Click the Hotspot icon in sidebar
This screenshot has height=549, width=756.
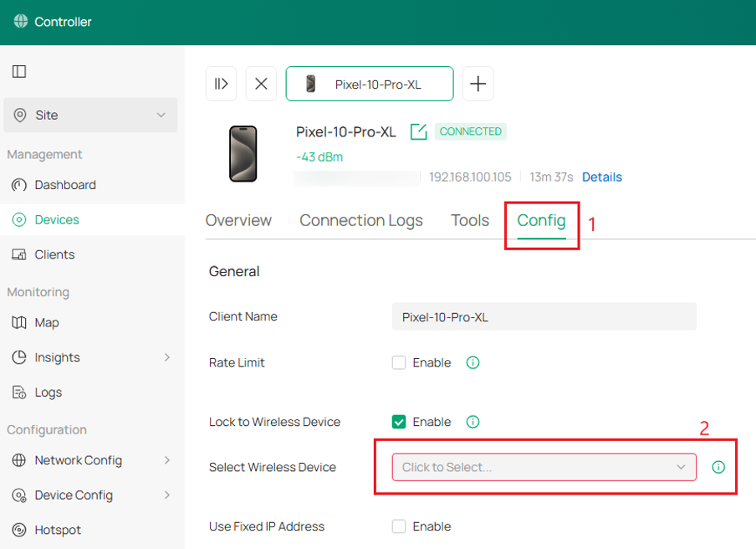tap(18, 531)
